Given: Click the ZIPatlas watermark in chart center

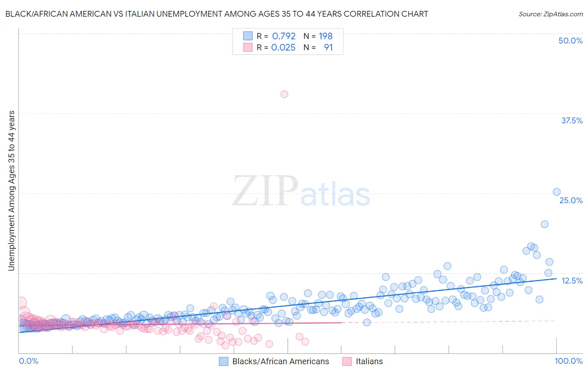Looking at the screenshot, I should 301,192.
